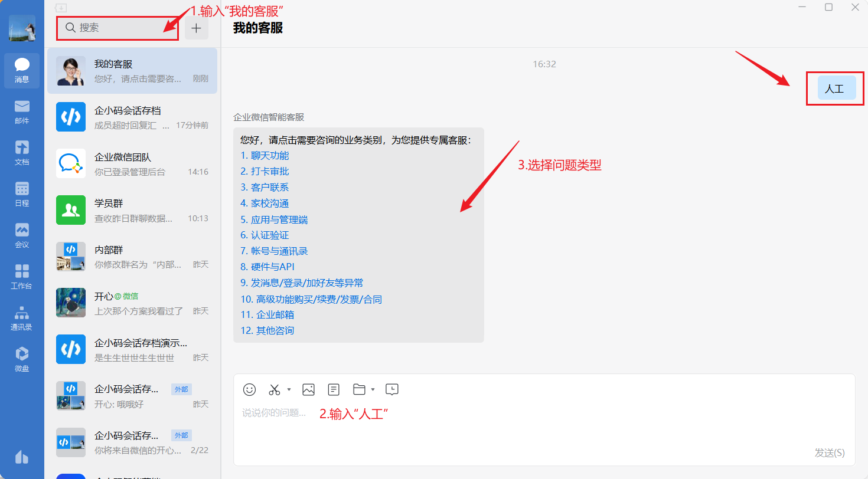The height and width of the screenshot is (479, 868).
Task: Expand the file options arrow
Action: pyautogui.click(x=373, y=389)
